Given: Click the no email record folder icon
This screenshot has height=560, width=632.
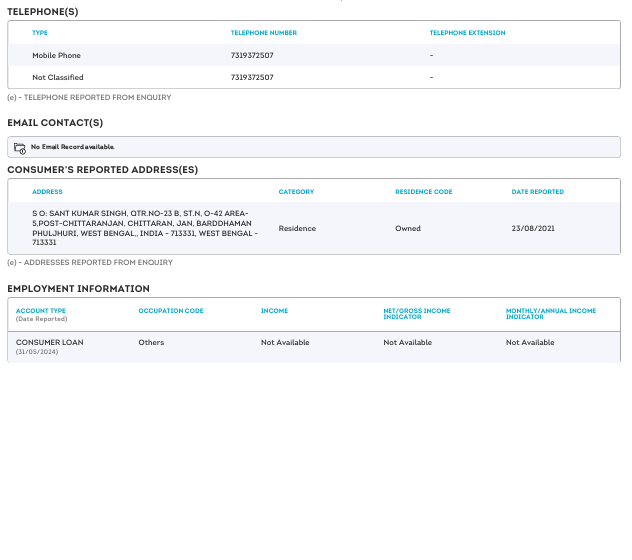Looking at the screenshot, I should (20, 147).
